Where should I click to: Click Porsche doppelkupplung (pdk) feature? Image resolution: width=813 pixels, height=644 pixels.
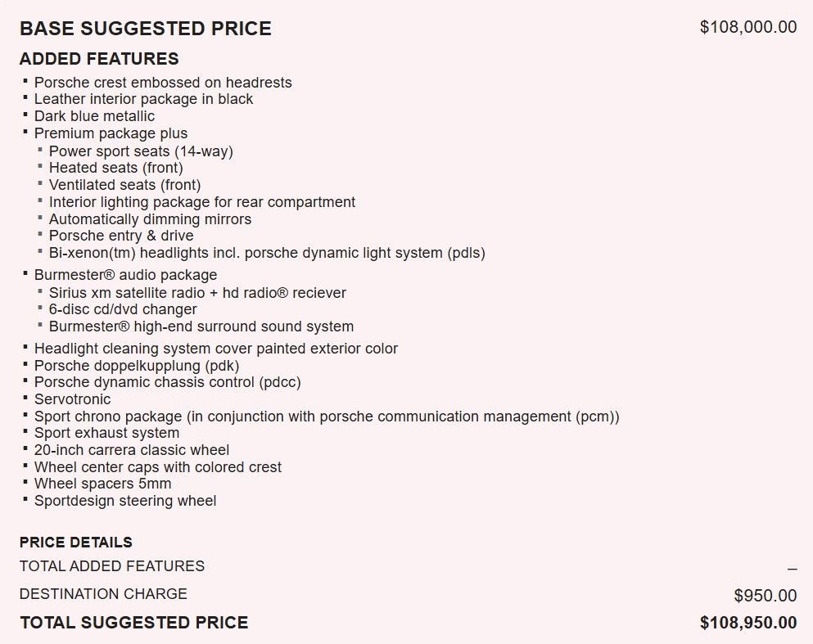(137, 366)
